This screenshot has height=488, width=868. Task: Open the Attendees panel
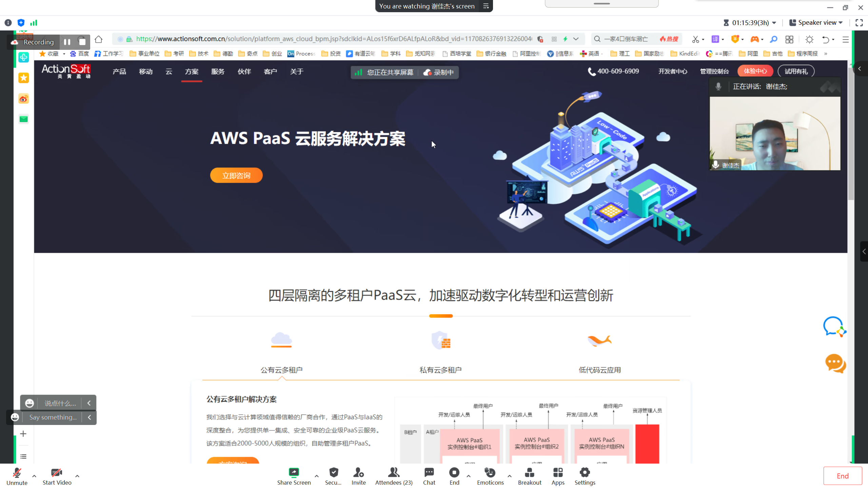click(x=394, y=472)
